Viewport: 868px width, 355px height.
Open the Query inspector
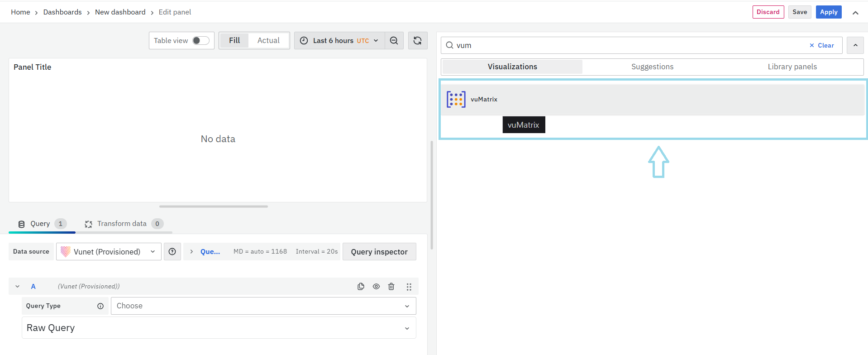[379, 252]
